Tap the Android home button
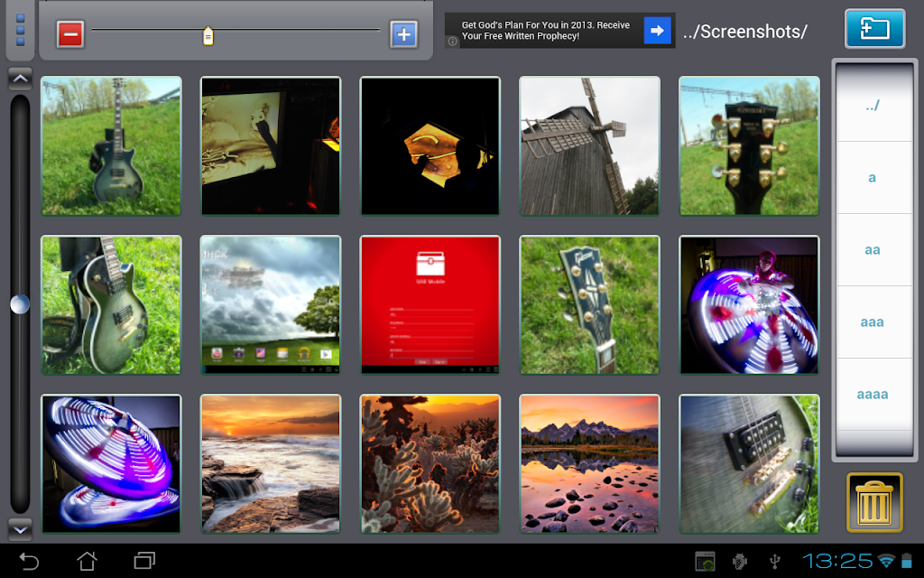924x578 pixels. click(88, 561)
